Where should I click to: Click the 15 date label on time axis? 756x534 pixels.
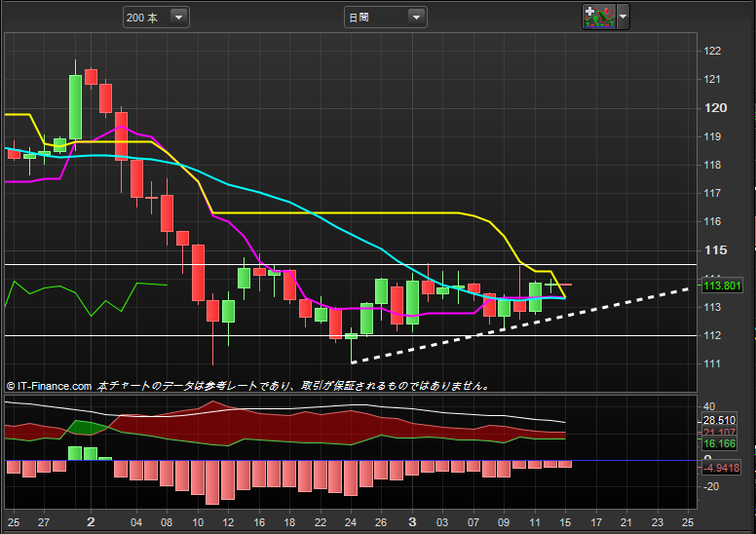click(x=565, y=522)
